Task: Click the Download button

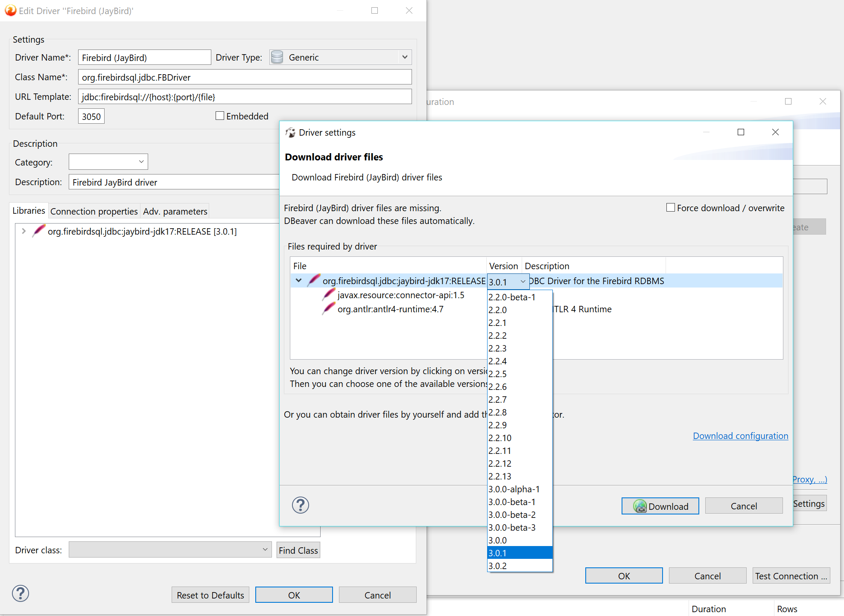Action: pyautogui.click(x=660, y=506)
